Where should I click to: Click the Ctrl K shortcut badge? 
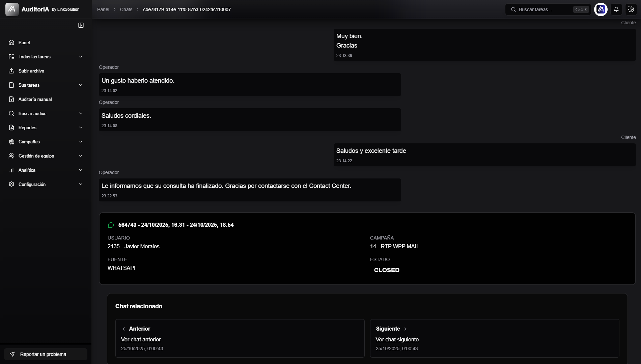pos(581,9)
